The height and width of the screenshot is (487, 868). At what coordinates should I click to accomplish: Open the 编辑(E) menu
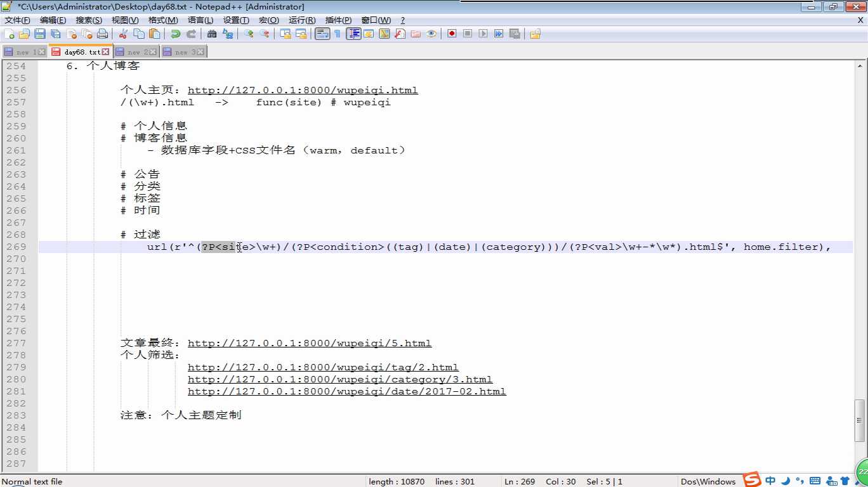53,20
